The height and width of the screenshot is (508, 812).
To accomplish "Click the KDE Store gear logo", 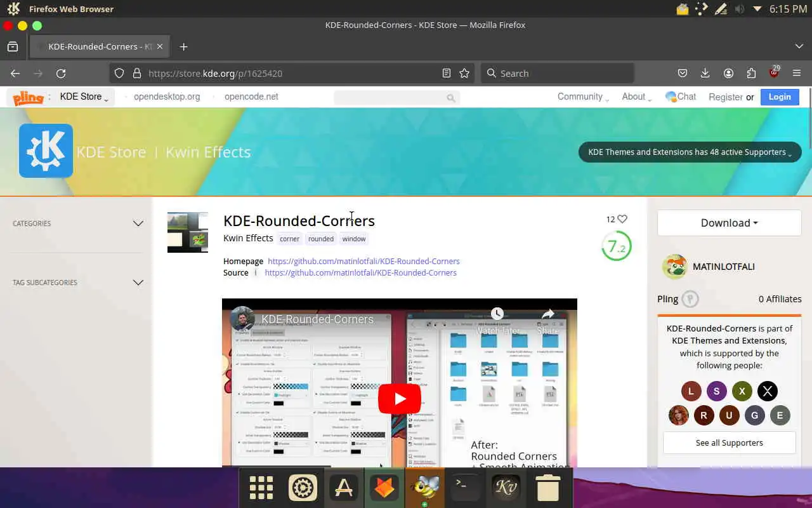I will coord(46,150).
